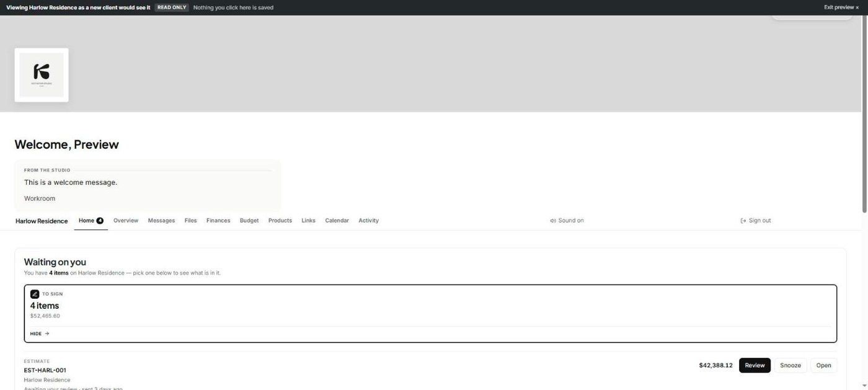The image size is (868, 390).
Task: Click the Harlow Residence project name in nav
Action: tap(42, 221)
